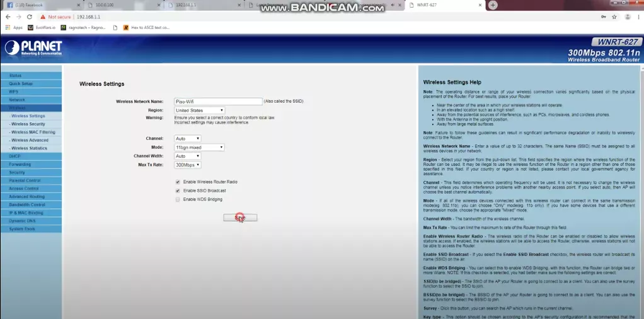This screenshot has height=319, width=644.
Task: Click the Planet logo in the header
Action: coord(33,48)
